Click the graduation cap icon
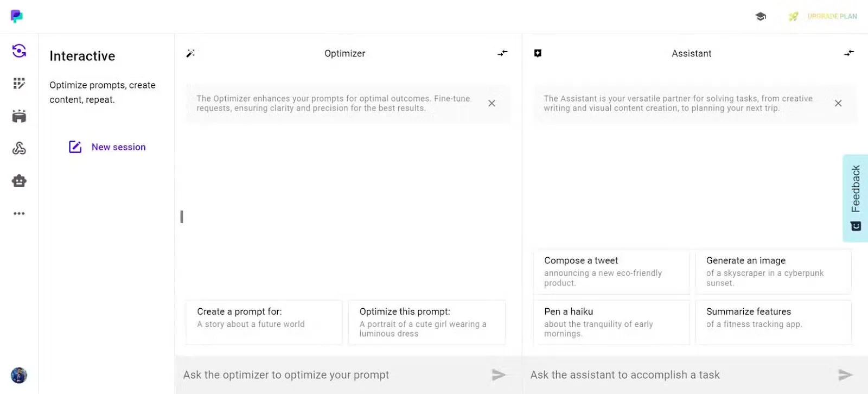This screenshot has height=394, width=868. click(x=761, y=17)
